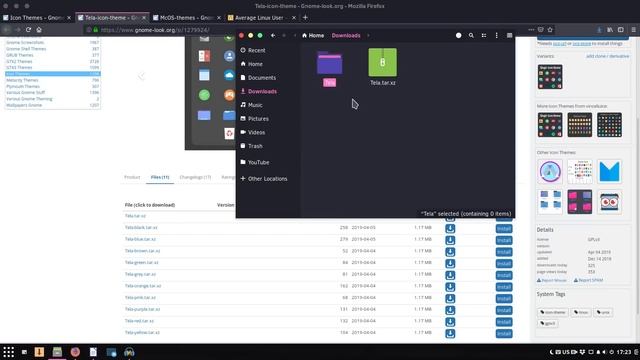Select the Product page tab

pyautogui.click(x=132, y=177)
